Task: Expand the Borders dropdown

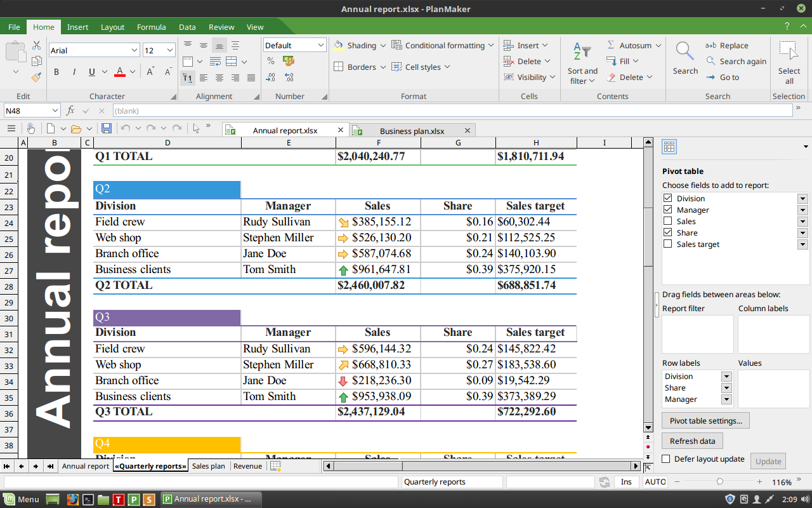Action: pos(383,67)
